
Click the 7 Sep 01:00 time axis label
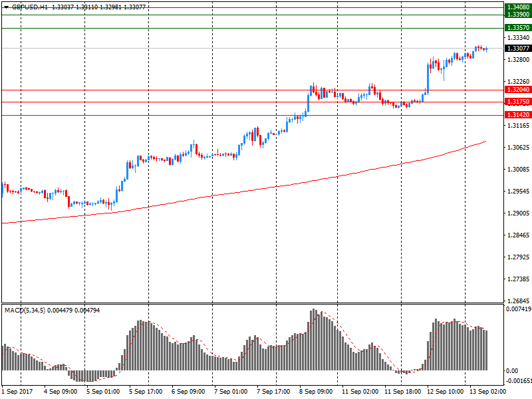(231, 392)
